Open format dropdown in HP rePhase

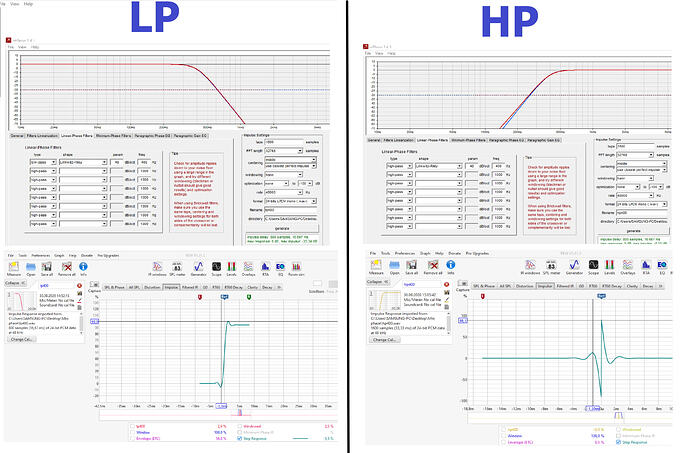click(x=642, y=204)
